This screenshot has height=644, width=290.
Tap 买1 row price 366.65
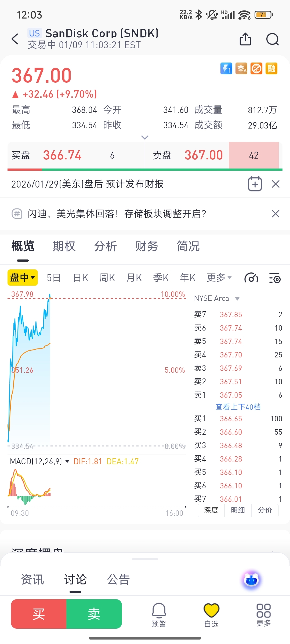(231, 419)
